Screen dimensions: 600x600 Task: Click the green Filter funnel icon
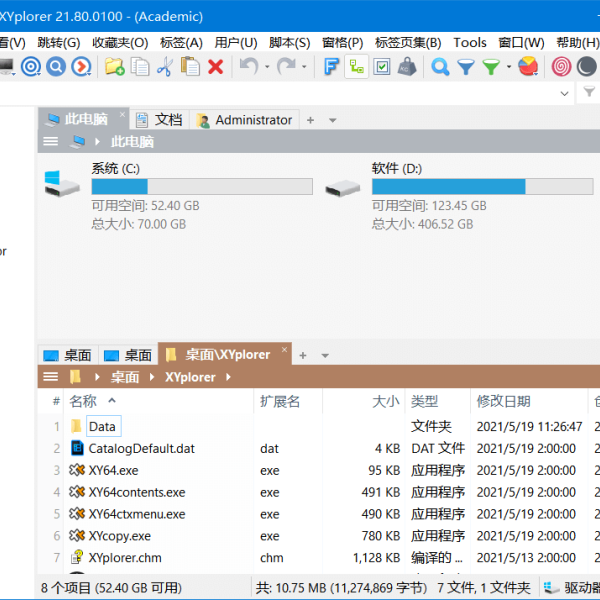click(x=491, y=67)
